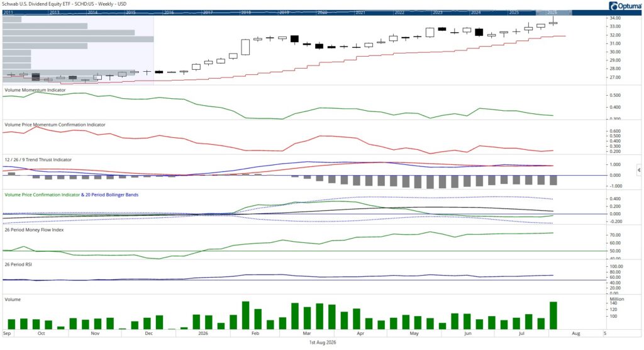Screen dimensions: 644x350
Task: Select the 26 Period Money Flow Index label
Action: 34,230
